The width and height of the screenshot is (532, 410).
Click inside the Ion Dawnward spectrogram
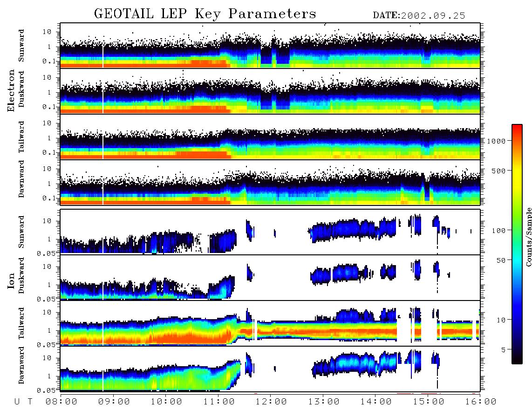point(270,369)
